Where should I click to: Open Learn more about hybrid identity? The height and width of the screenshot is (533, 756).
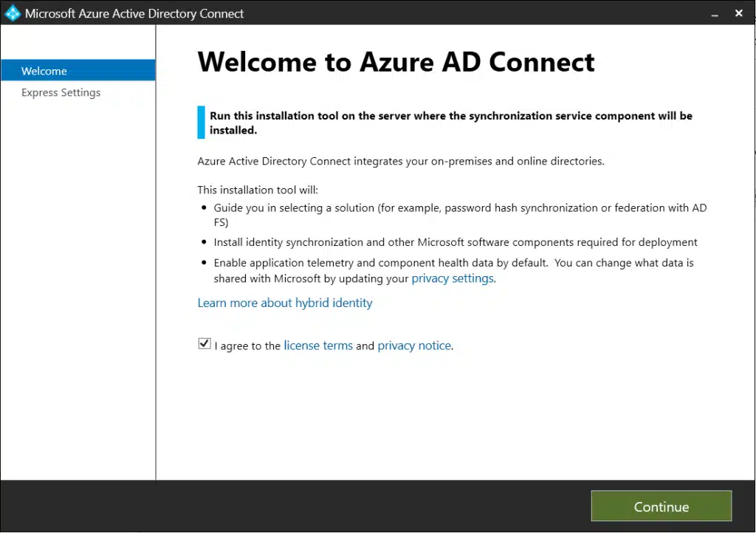click(x=285, y=303)
